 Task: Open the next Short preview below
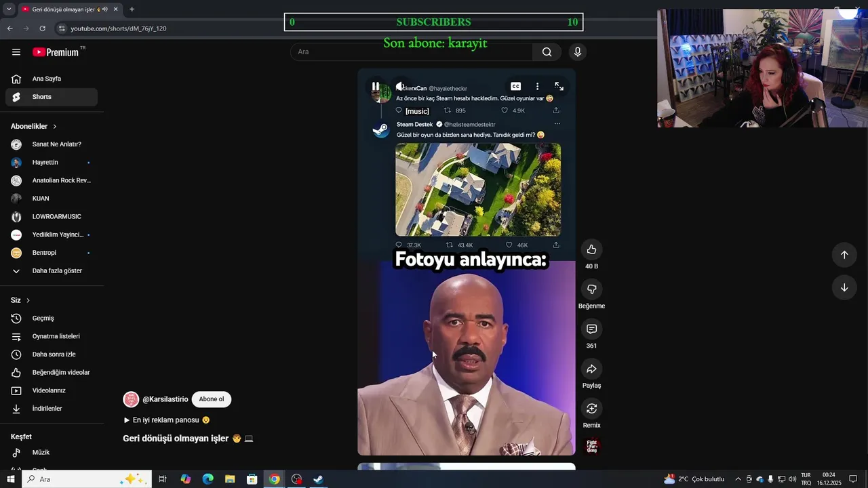tap(467, 466)
